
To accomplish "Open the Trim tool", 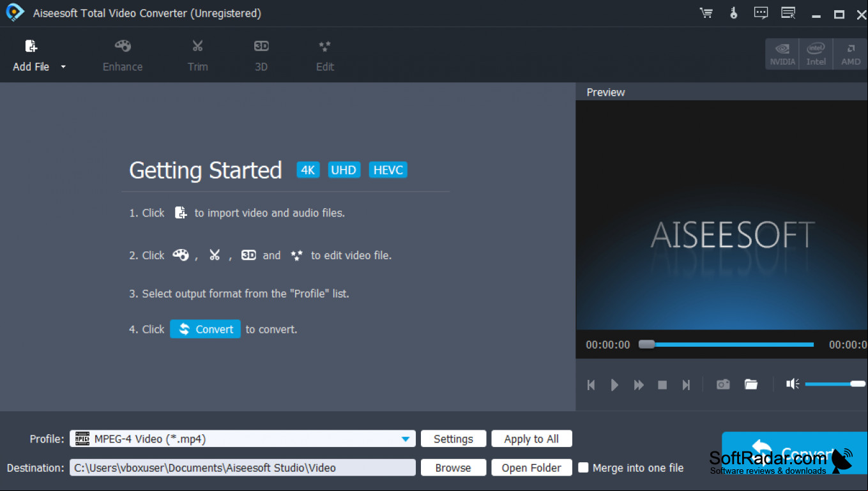I will tap(197, 56).
